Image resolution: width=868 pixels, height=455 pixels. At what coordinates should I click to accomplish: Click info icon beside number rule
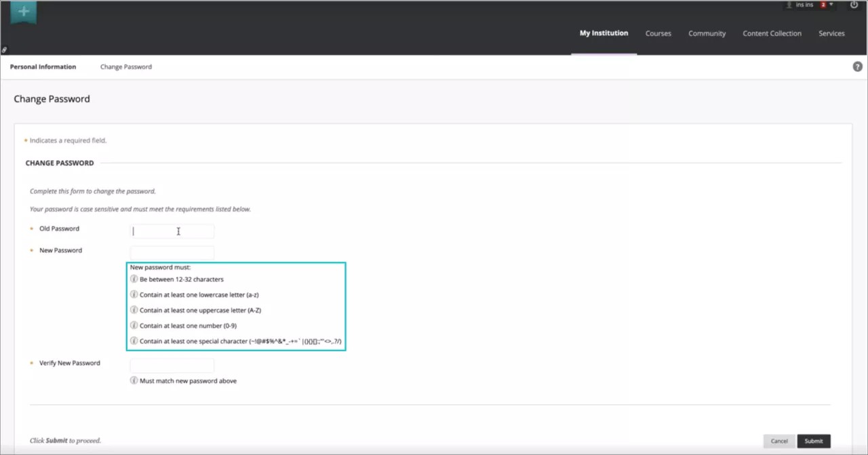click(x=134, y=325)
